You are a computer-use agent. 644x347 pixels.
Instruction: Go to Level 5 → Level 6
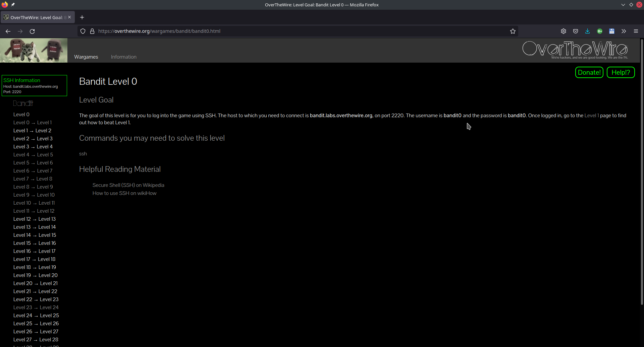coord(33,163)
